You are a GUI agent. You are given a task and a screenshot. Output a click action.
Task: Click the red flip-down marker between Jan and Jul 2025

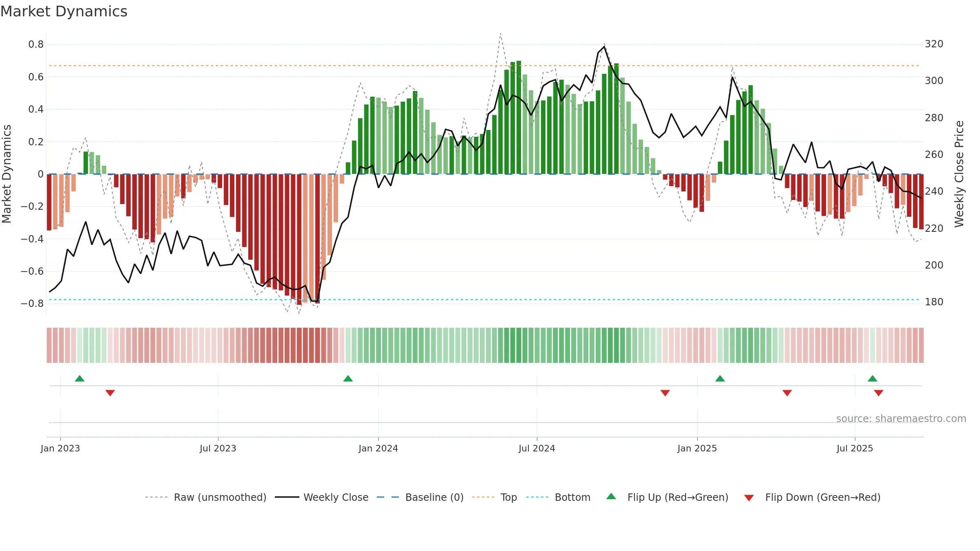[787, 393]
